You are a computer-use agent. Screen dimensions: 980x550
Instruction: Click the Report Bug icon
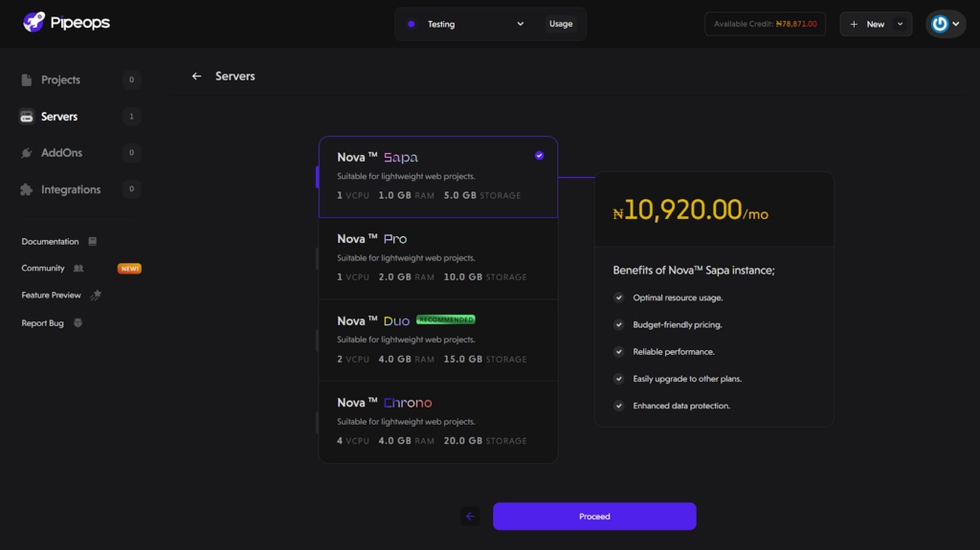point(78,323)
